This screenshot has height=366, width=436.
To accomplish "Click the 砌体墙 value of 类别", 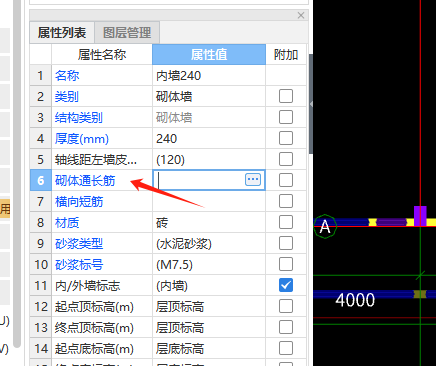I will click(x=174, y=97).
